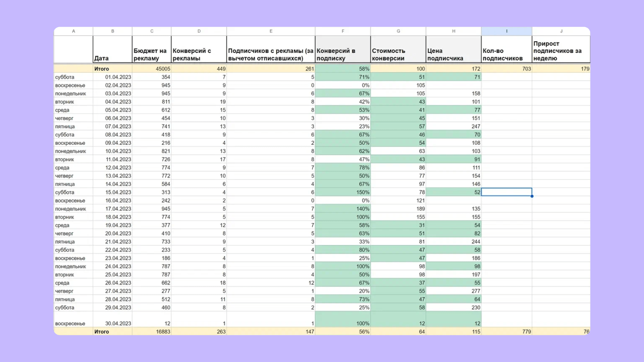Select bottom total budget cell 16883
Screen dimensions: 644x362
[x=152, y=331]
